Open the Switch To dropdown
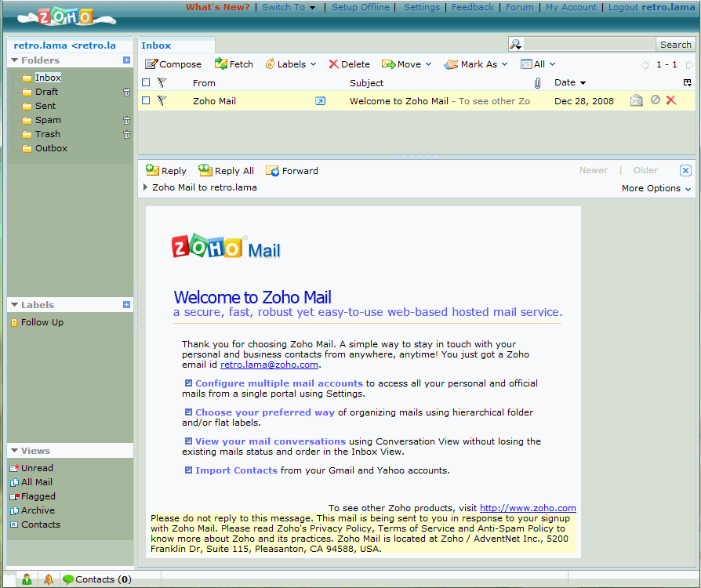The width and height of the screenshot is (701, 588). pos(289,7)
